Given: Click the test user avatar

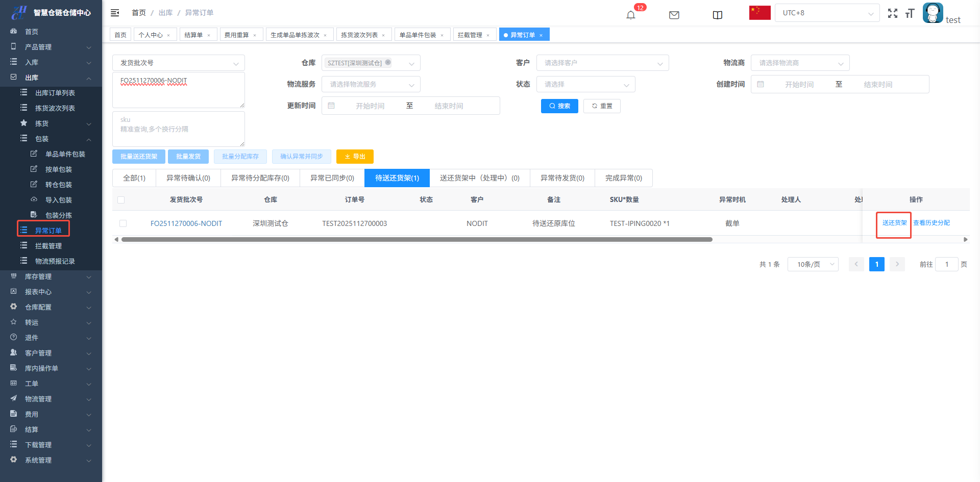Looking at the screenshot, I should 933,13.
